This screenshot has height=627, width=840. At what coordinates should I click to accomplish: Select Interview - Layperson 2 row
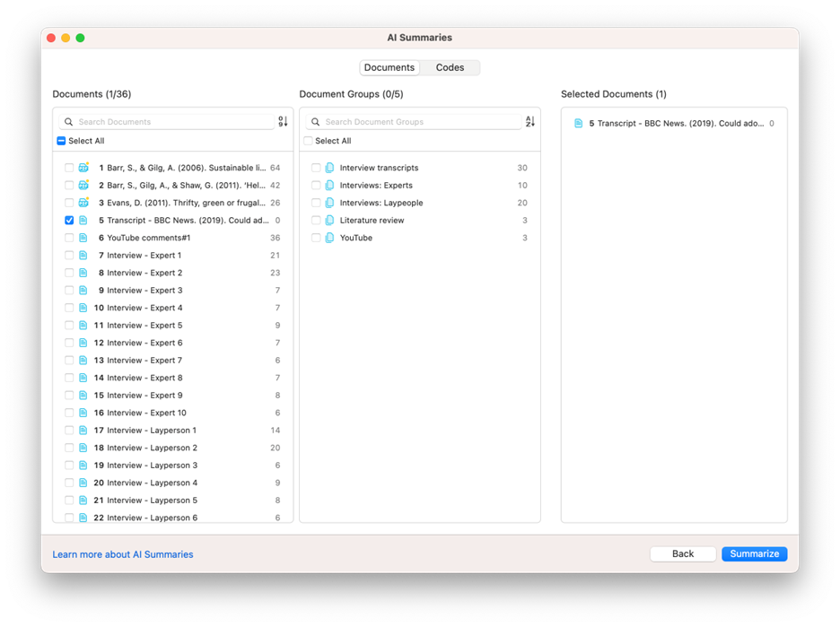152,448
